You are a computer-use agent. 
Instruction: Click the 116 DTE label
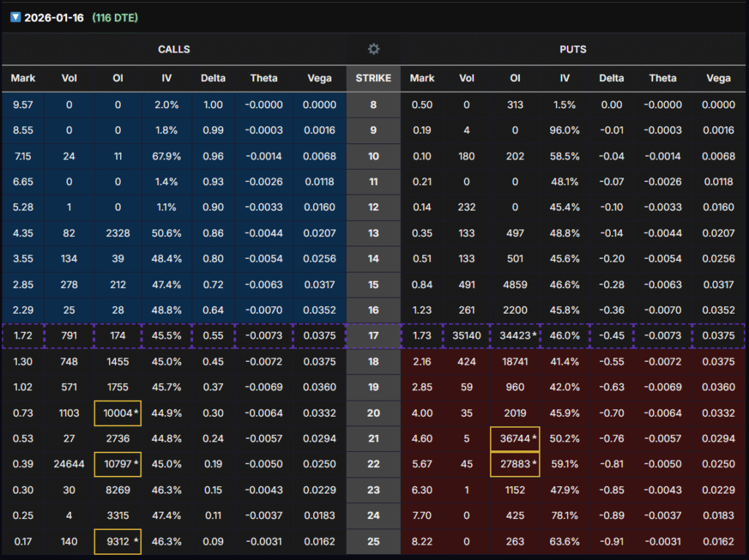tap(115, 18)
